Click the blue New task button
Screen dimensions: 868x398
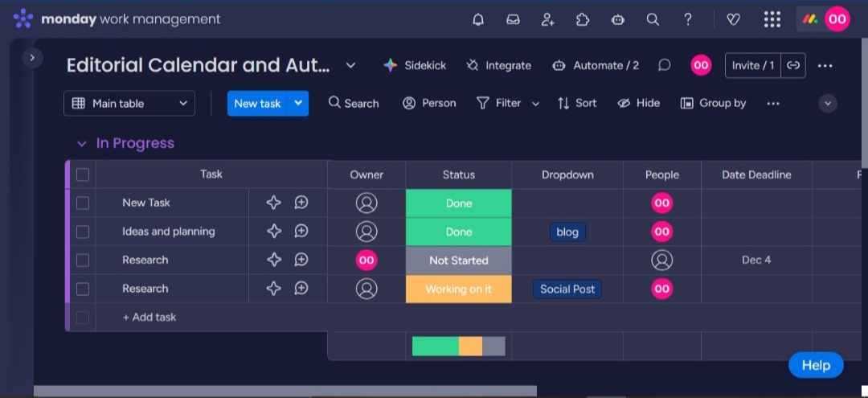[x=257, y=104]
